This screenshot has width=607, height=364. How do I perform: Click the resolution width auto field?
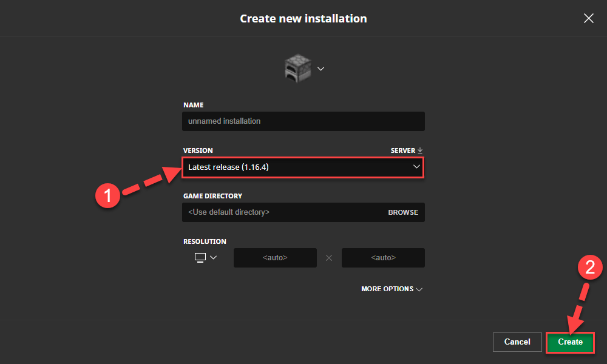(275, 258)
